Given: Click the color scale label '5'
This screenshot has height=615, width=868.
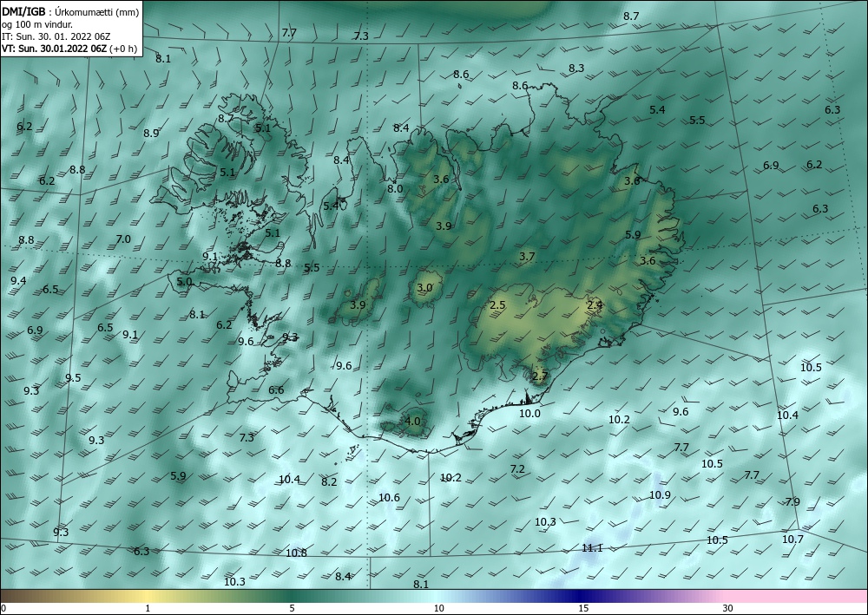Looking at the screenshot, I should pyautogui.click(x=292, y=608).
